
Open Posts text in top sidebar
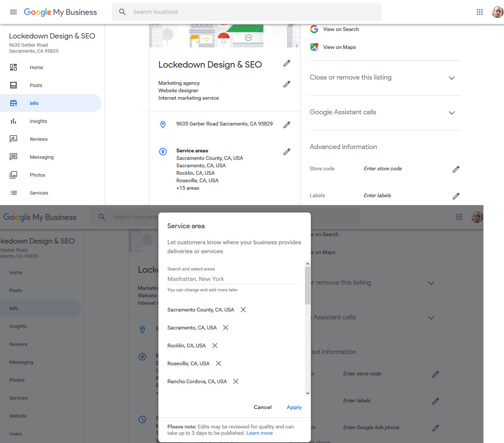click(x=36, y=86)
